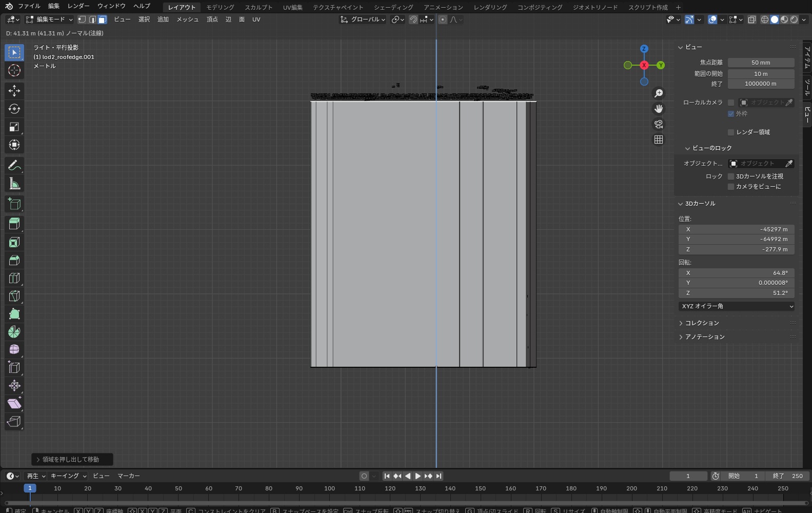This screenshot has width=812, height=513.
Task: Select the Inset Faces tool
Action: point(14,242)
